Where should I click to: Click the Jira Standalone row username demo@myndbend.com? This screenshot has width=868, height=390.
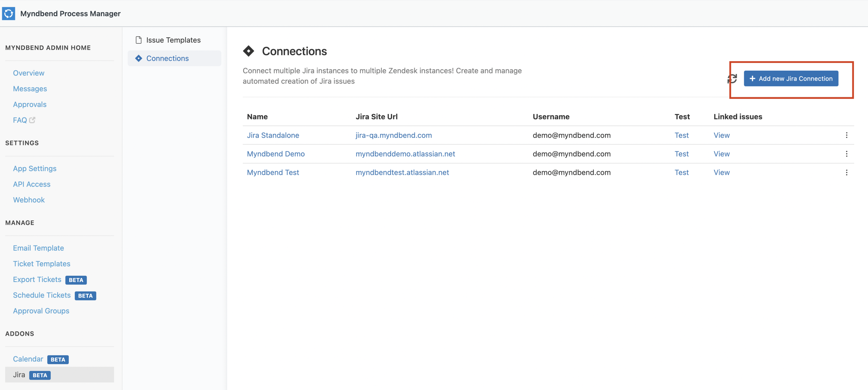571,135
